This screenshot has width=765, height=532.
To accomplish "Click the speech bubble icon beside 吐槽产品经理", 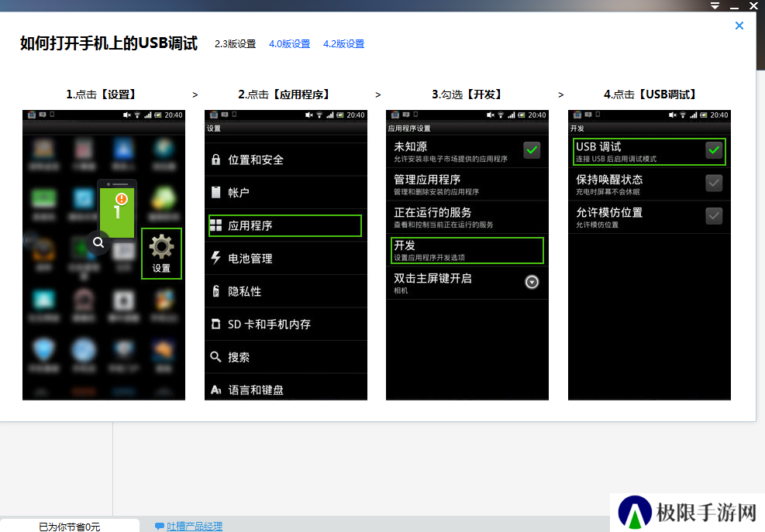I will pyautogui.click(x=160, y=526).
